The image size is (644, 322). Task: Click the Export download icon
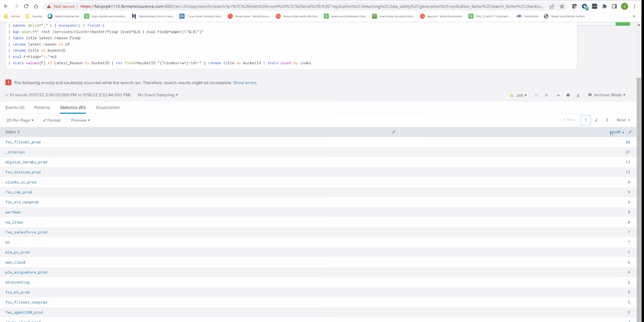[x=578, y=95]
